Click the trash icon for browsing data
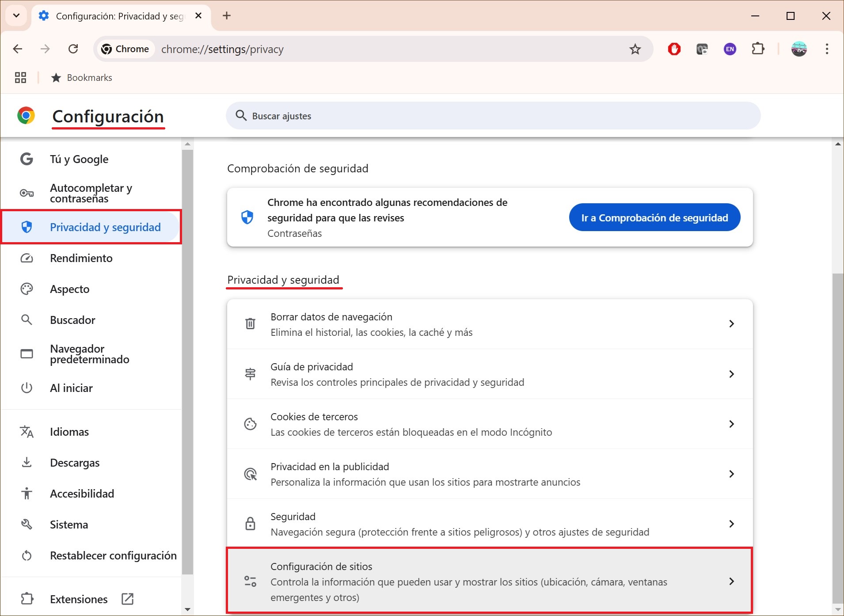The height and width of the screenshot is (616, 844). (250, 324)
